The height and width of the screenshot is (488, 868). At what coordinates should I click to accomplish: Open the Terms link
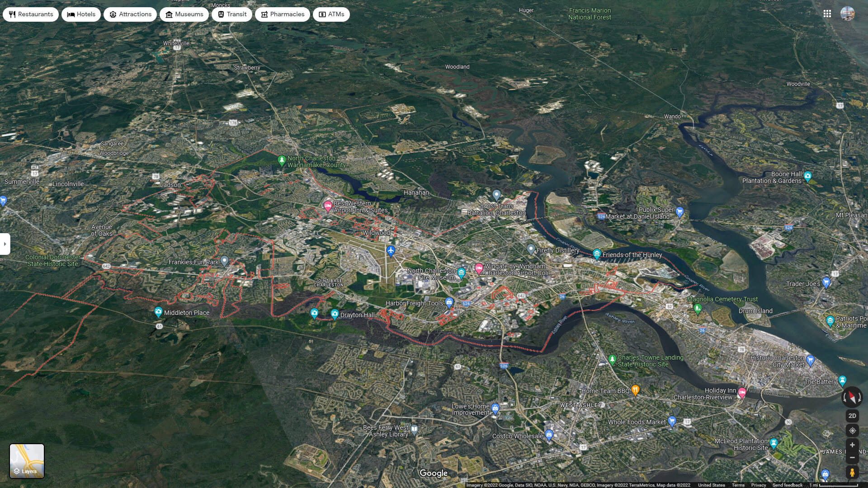[x=738, y=485]
